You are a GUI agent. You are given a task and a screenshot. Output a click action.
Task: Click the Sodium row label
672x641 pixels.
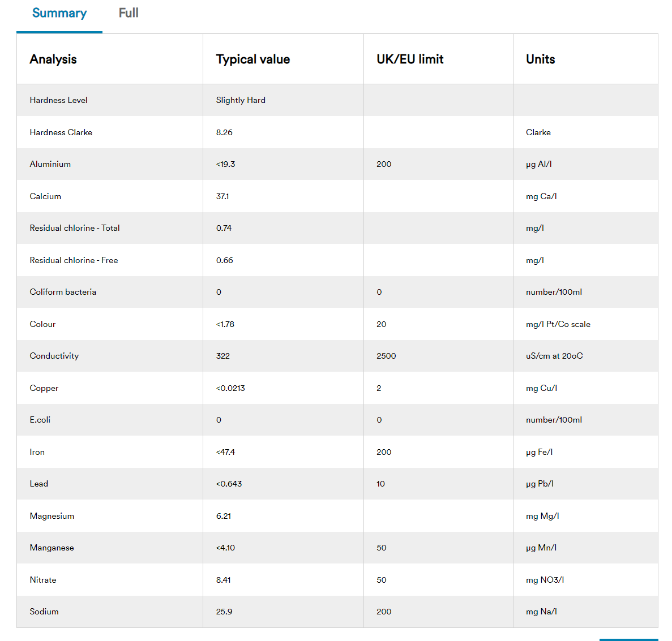click(44, 612)
